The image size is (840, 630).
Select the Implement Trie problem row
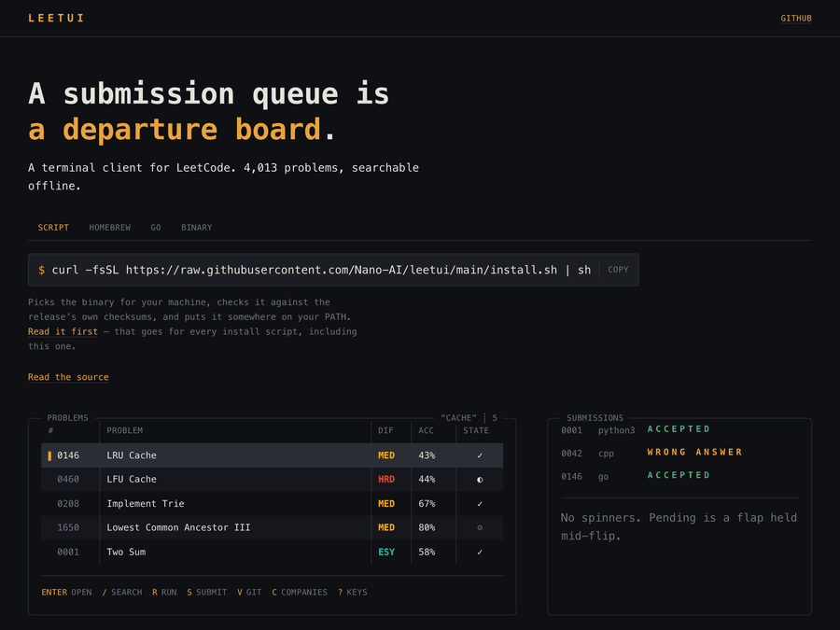pyautogui.click(x=273, y=504)
